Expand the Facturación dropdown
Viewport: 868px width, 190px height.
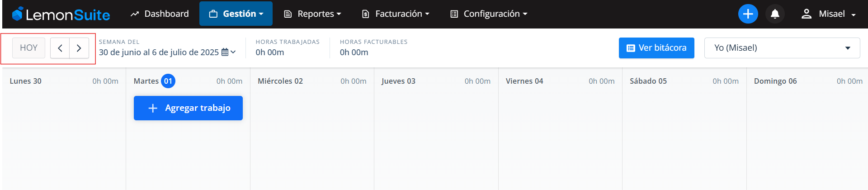[x=396, y=14]
